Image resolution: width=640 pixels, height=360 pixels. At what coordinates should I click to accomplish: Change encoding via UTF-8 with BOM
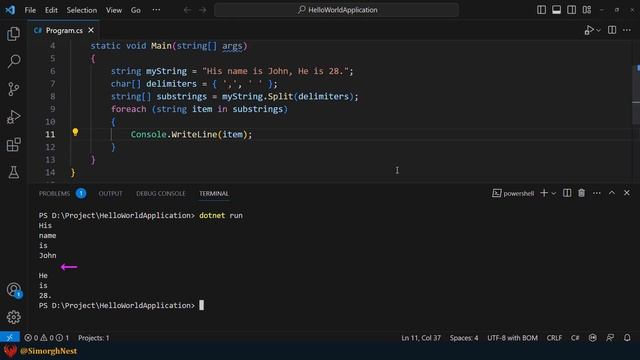click(x=512, y=338)
